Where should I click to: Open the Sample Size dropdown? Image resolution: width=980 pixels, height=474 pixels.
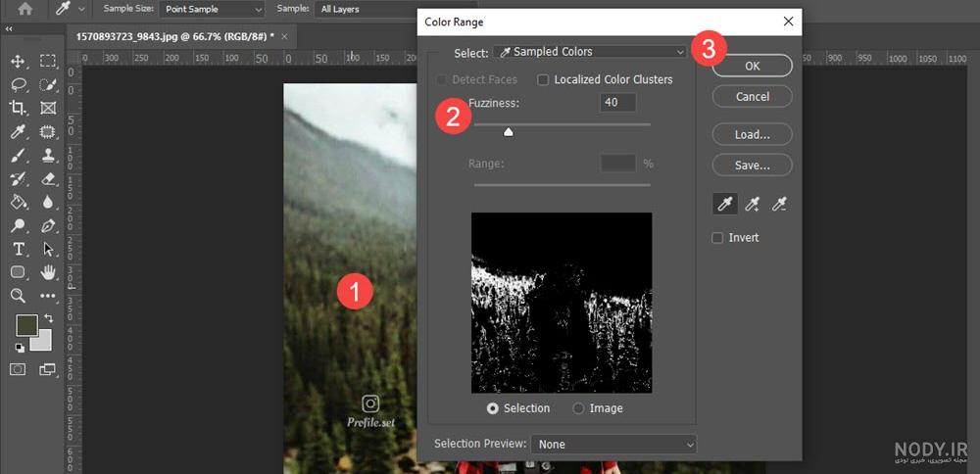[212, 10]
